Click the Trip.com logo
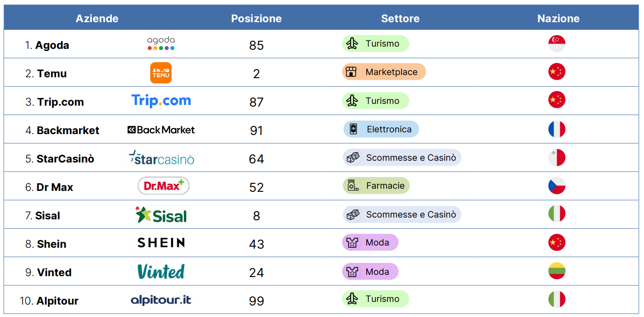Image resolution: width=644 pixels, height=317 pixels. click(x=161, y=101)
